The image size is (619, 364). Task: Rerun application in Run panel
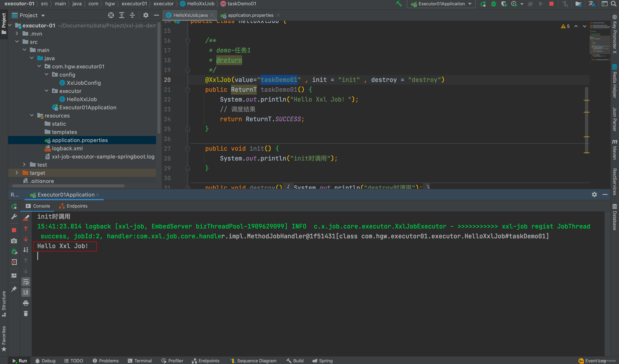pos(14,206)
